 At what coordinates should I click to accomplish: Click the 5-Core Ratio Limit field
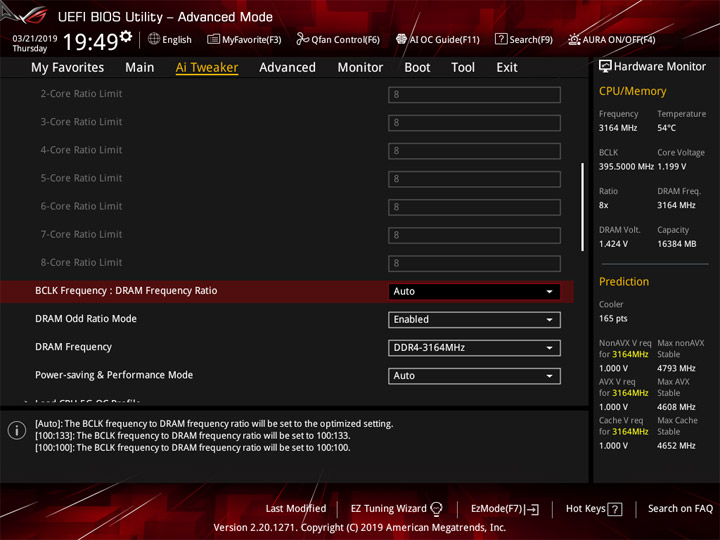point(474,179)
